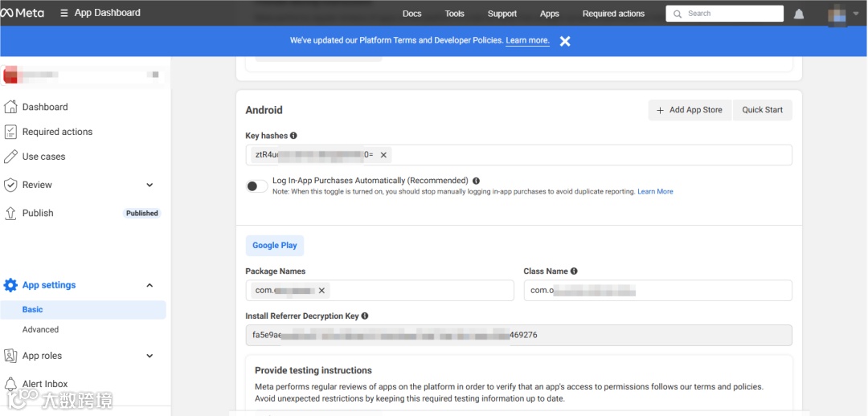Click the Key hashes info icon

[293, 136]
